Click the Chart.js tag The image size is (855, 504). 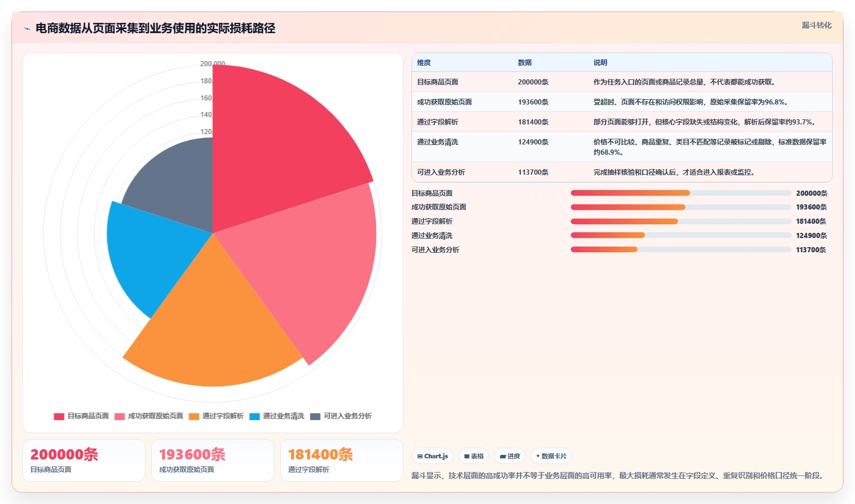coord(433,456)
